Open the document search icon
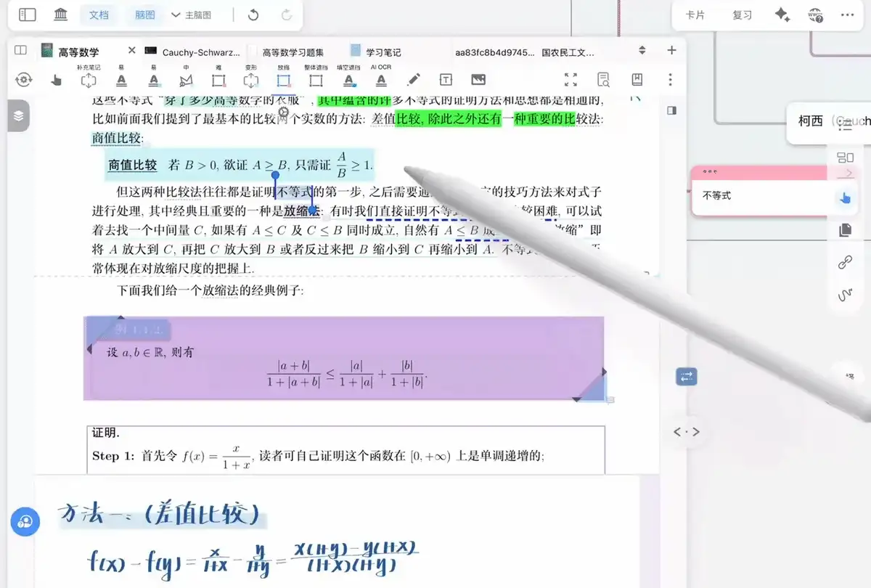The height and width of the screenshot is (588, 871). point(603,80)
